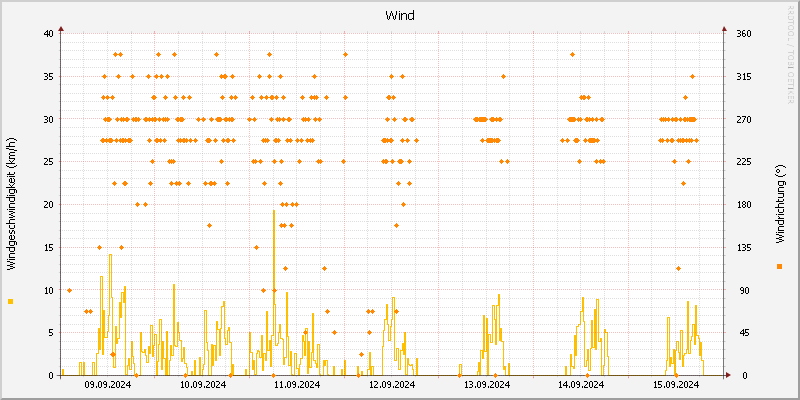This screenshot has height=400, width=800.
Task: Click the left vertical axis top arrowhead
Action: coord(61,29)
